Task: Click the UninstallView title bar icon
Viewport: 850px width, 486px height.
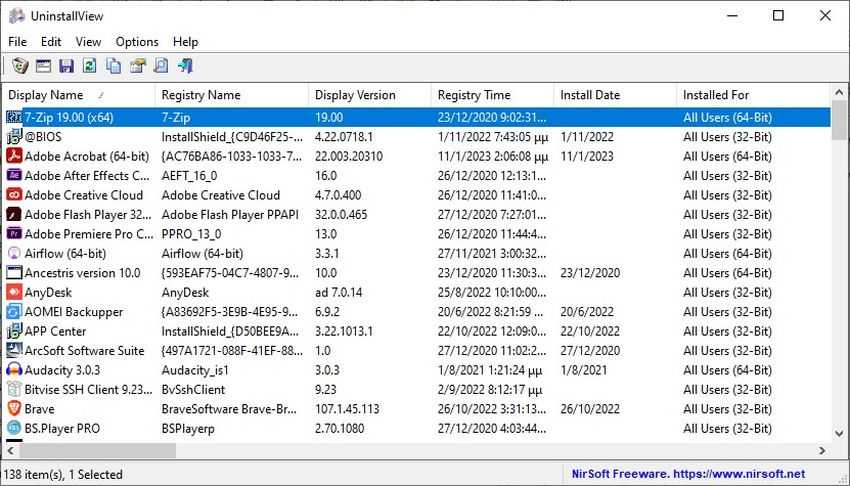Action: [17, 16]
